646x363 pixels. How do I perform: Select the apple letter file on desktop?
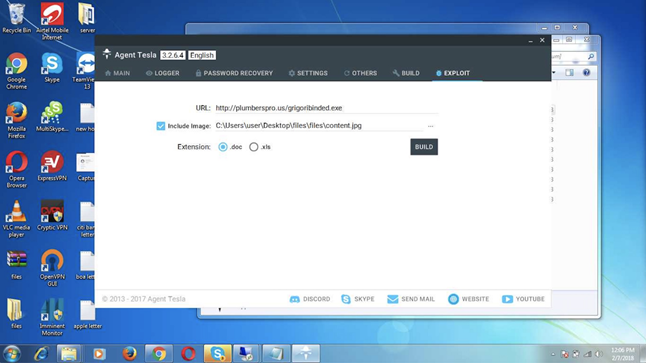pyautogui.click(x=87, y=314)
